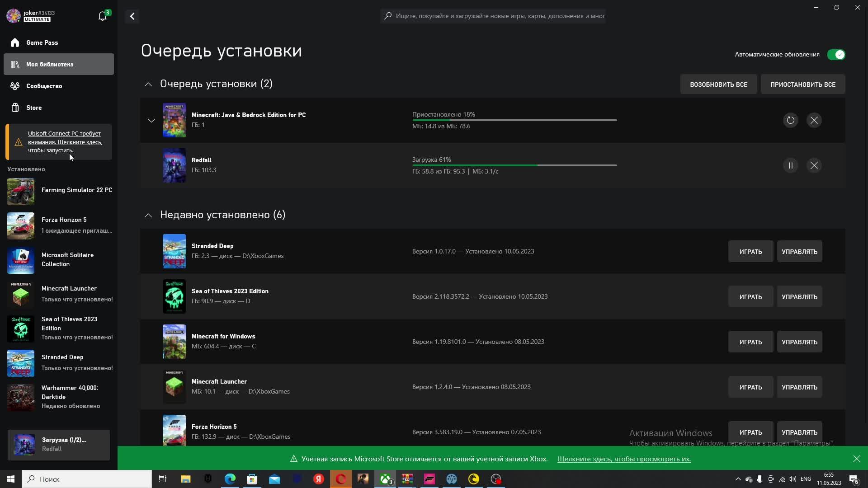Resume the Minecraft Java & Bedrock download
The image size is (868, 488).
790,120
